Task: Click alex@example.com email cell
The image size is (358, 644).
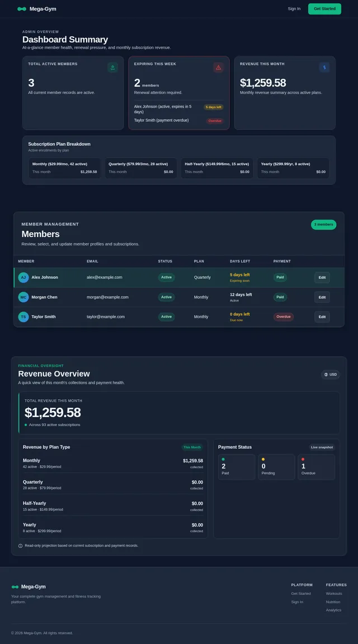Action: click(105, 277)
